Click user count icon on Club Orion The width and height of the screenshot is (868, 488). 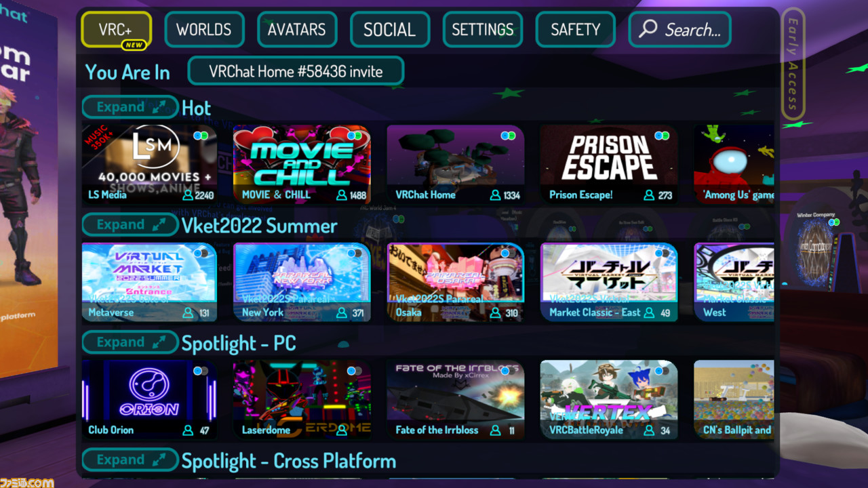(188, 430)
